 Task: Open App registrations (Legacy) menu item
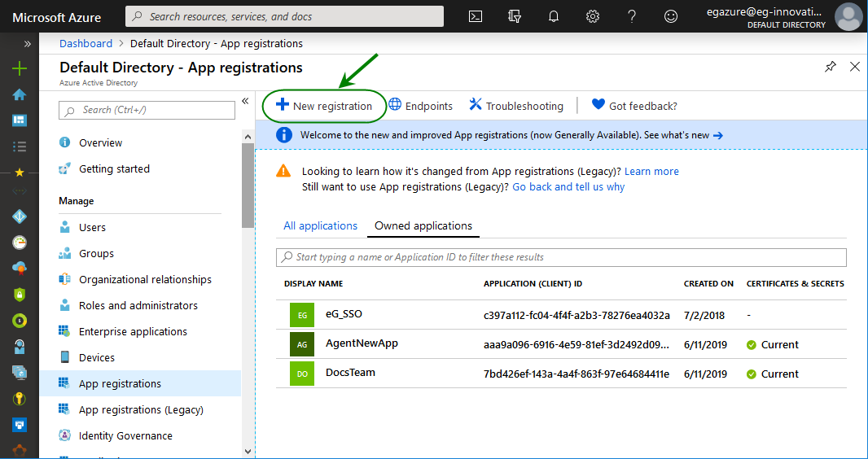click(140, 410)
